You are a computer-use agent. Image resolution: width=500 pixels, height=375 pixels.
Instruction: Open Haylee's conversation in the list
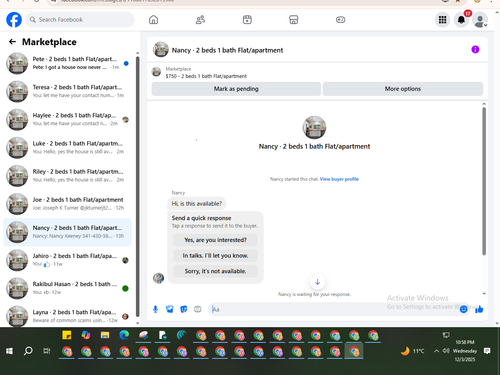pyautogui.click(x=67, y=119)
